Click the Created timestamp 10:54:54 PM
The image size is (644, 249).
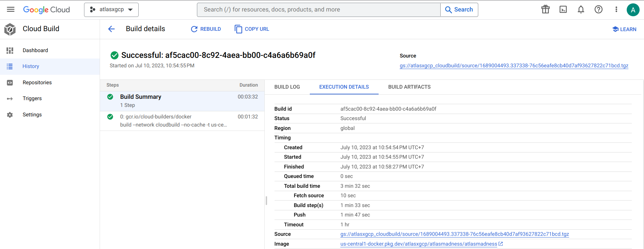pyautogui.click(x=382, y=148)
